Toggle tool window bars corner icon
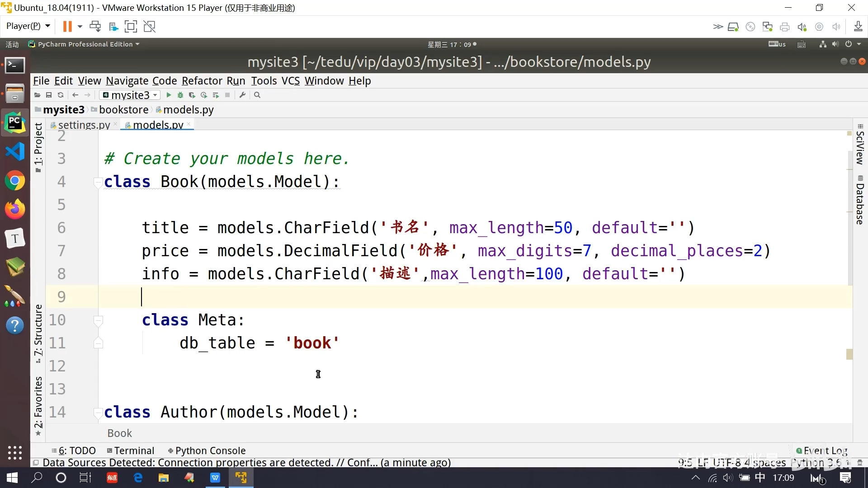The image size is (868, 488). pyautogui.click(x=36, y=463)
